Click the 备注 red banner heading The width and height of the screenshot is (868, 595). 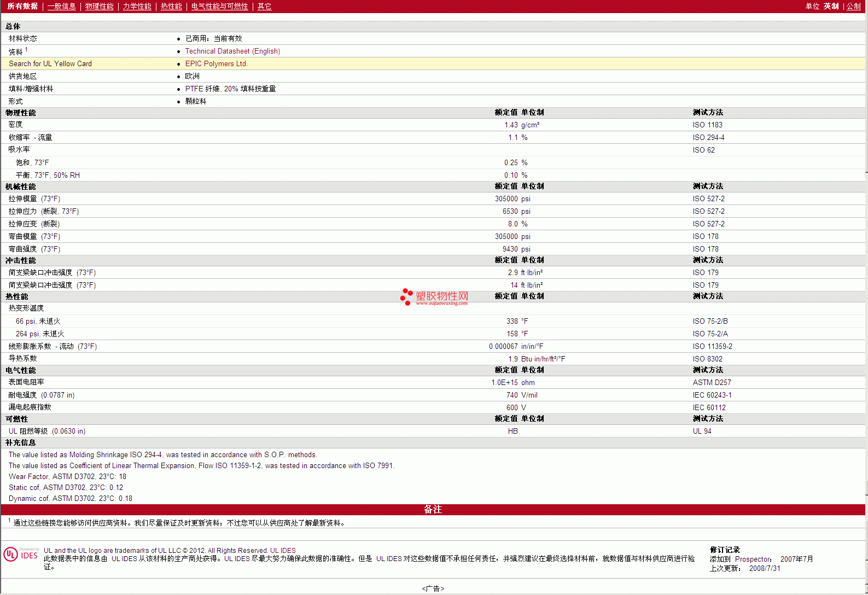tap(433, 509)
